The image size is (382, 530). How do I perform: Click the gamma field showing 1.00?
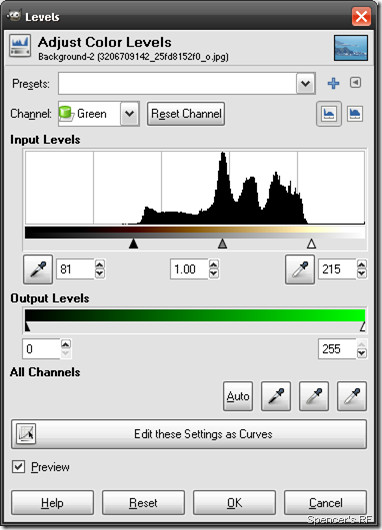click(x=189, y=269)
